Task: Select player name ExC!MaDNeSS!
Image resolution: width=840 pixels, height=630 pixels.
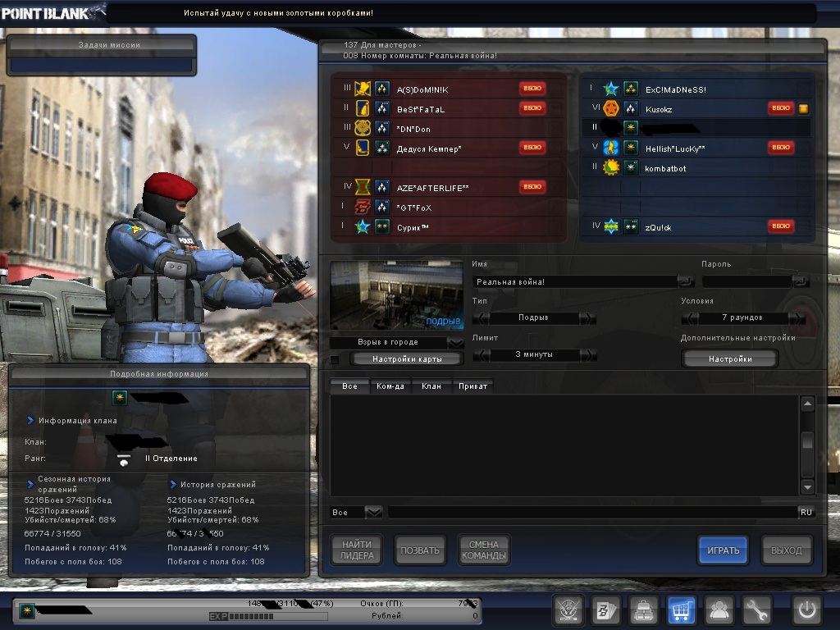Action: [676, 89]
